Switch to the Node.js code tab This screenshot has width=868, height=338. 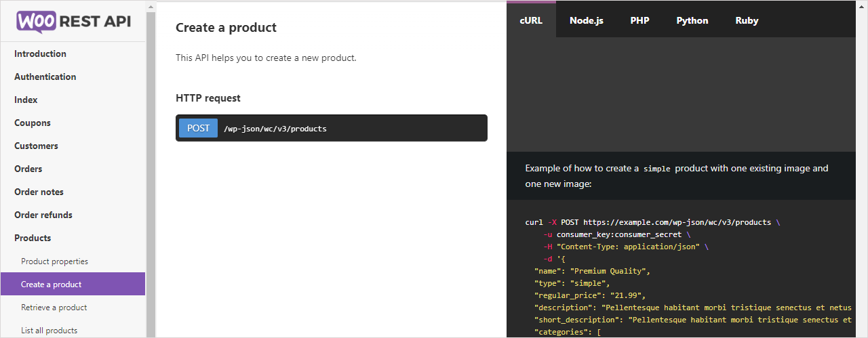[586, 20]
